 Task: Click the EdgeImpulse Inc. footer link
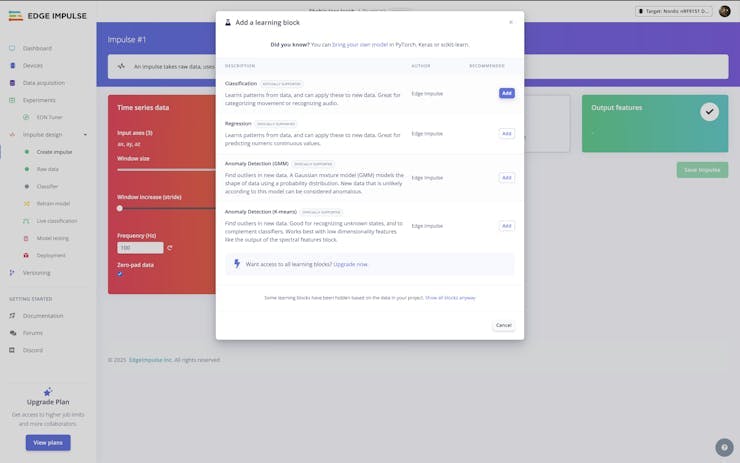(x=151, y=360)
